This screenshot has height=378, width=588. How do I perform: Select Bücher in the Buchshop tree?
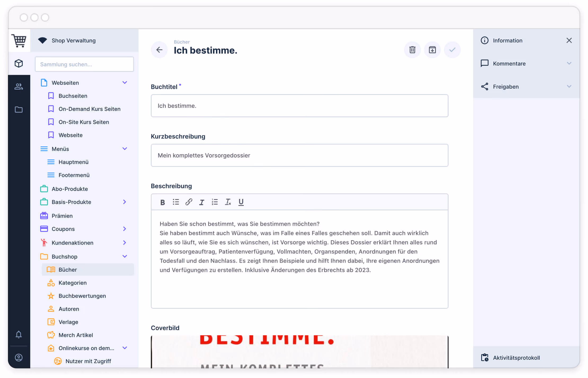point(88,270)
